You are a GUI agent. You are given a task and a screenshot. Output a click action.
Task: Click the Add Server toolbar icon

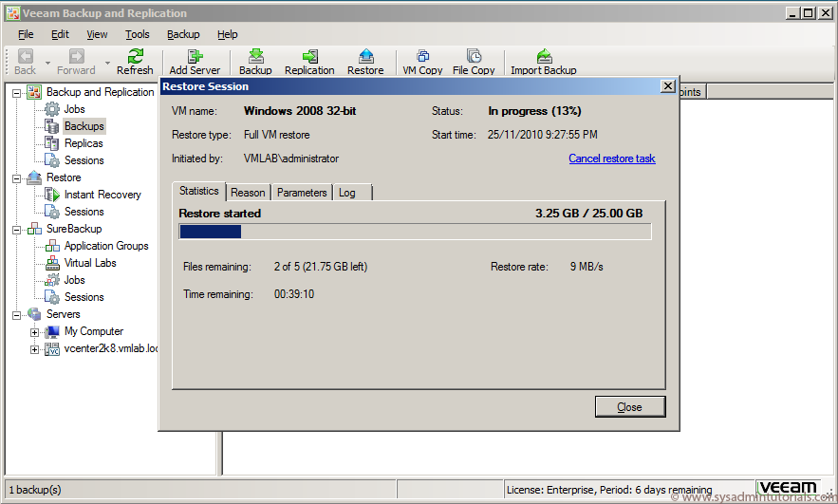point(195,56)
